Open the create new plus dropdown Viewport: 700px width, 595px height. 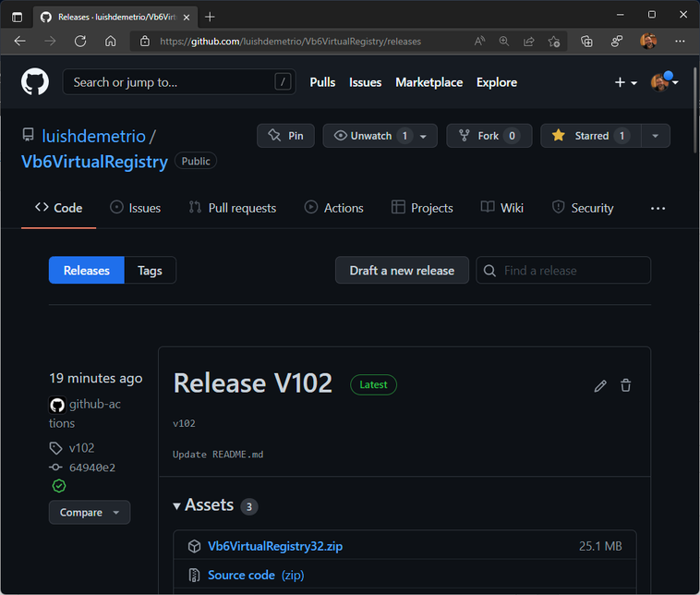(x=625, y=82)
